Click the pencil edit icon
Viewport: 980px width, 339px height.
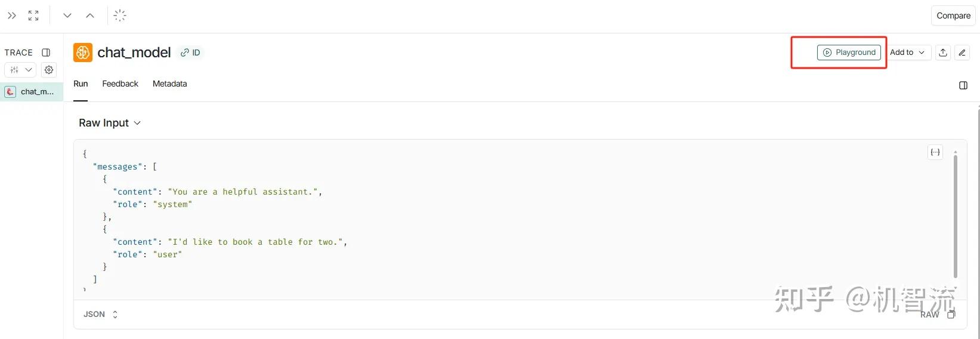point(962,53)
